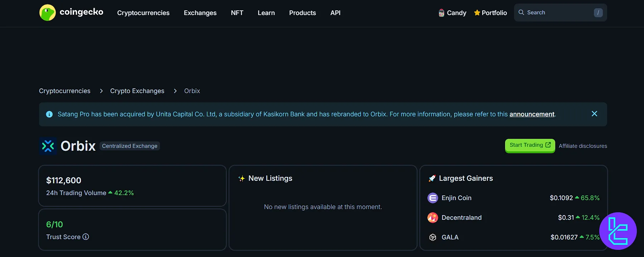644x257 pixels.
Task: Open the NFT nav menu
Action: coord(237,13)
